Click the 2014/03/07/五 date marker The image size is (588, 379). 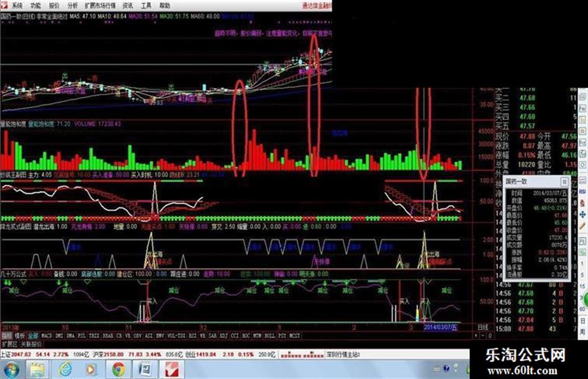(441, 327)
